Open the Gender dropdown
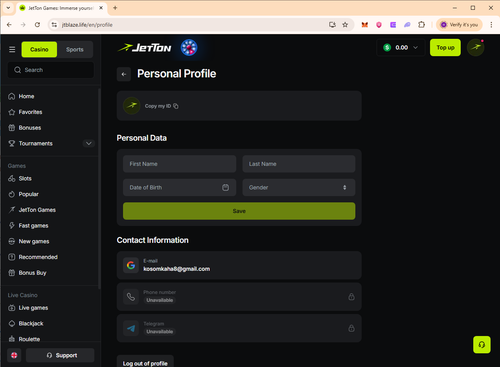500x367 pixels. tap(299, 187)
